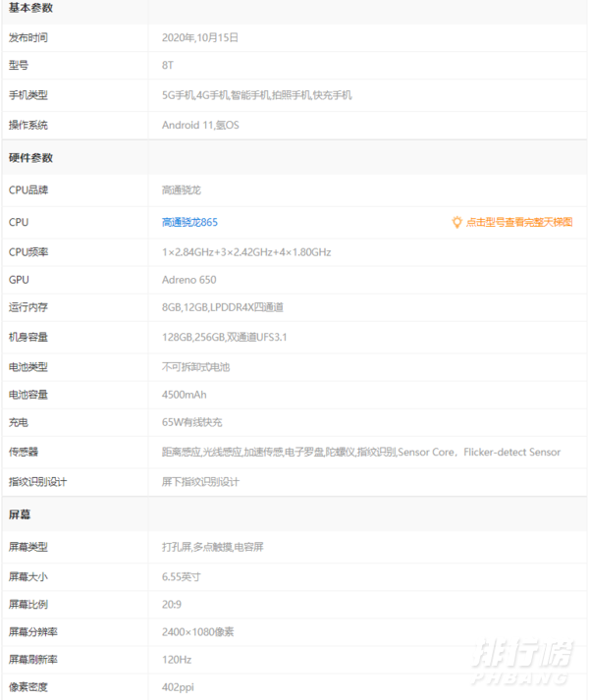
Task: Click the value 4500mAh
Action: pyautogui.click(x=184, y=395)
